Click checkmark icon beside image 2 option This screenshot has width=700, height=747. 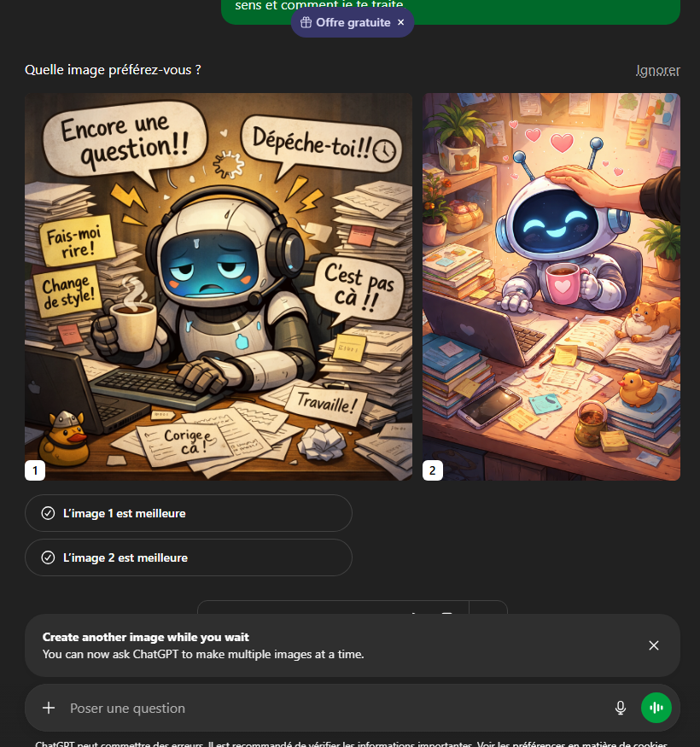click(x=48, y=557)
